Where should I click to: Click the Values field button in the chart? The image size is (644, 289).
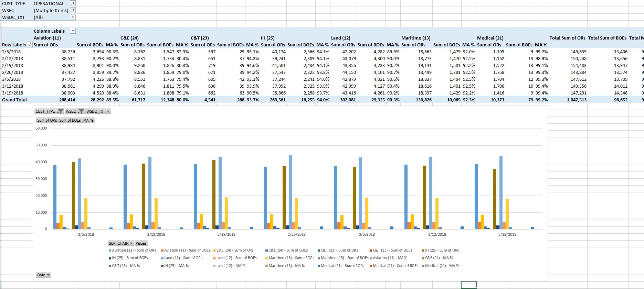pyautogui.click(x=141, y=243)
